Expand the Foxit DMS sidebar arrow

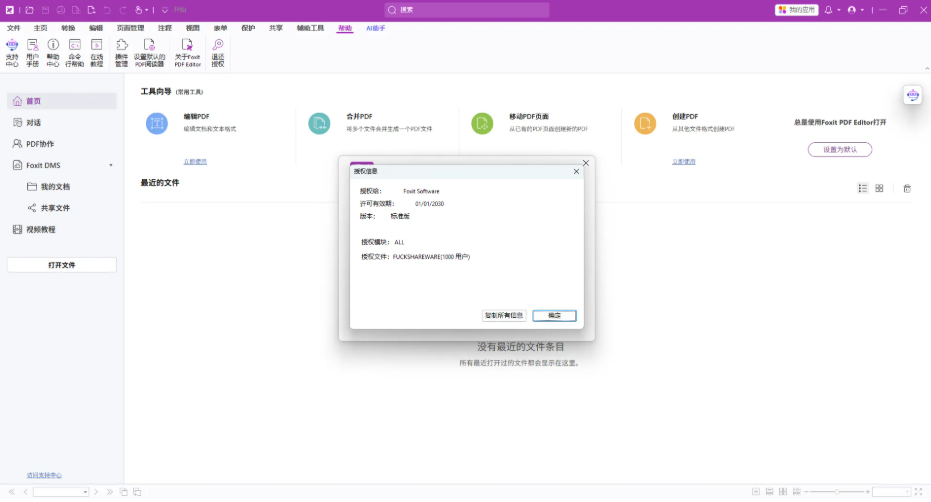tap(111, 165)
